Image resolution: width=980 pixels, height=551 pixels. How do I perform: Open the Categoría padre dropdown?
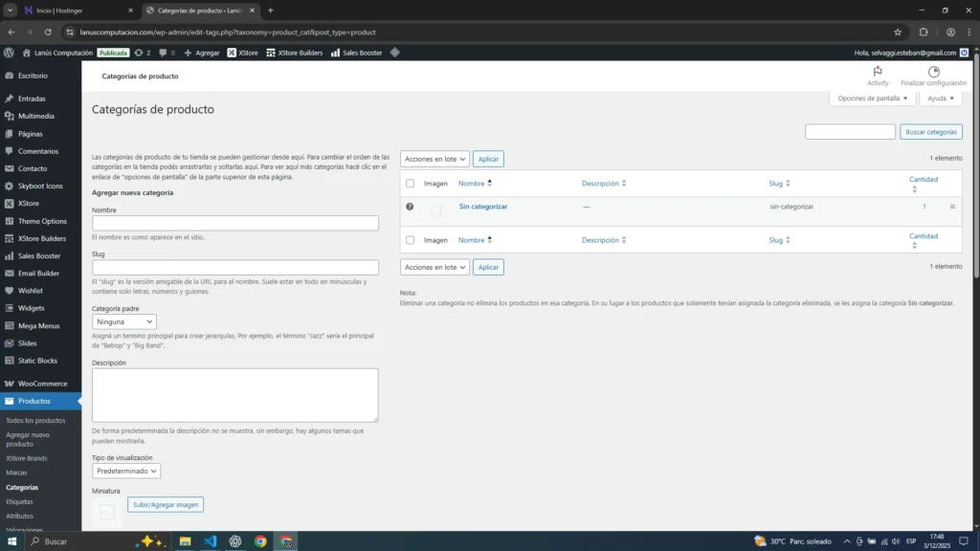124,322
